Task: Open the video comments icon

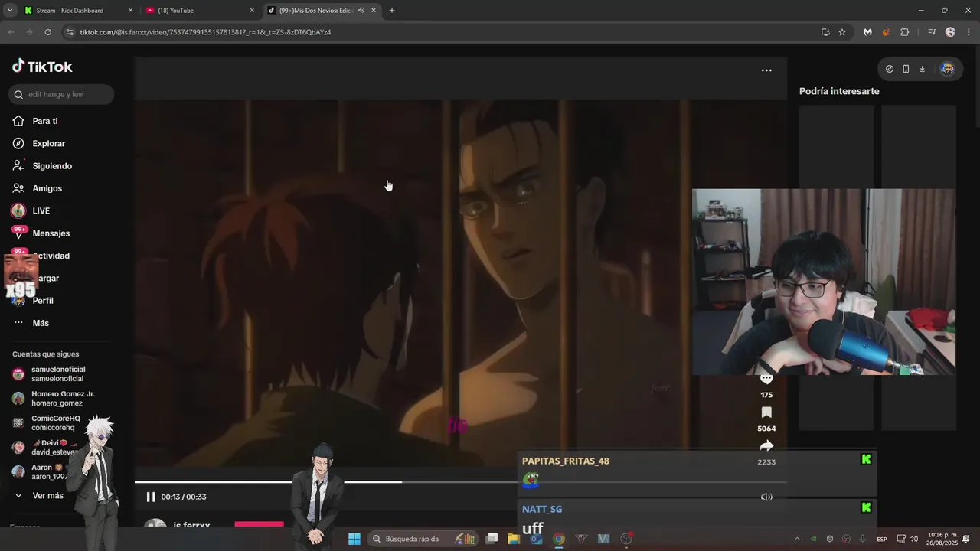Action: click(766, 380)
